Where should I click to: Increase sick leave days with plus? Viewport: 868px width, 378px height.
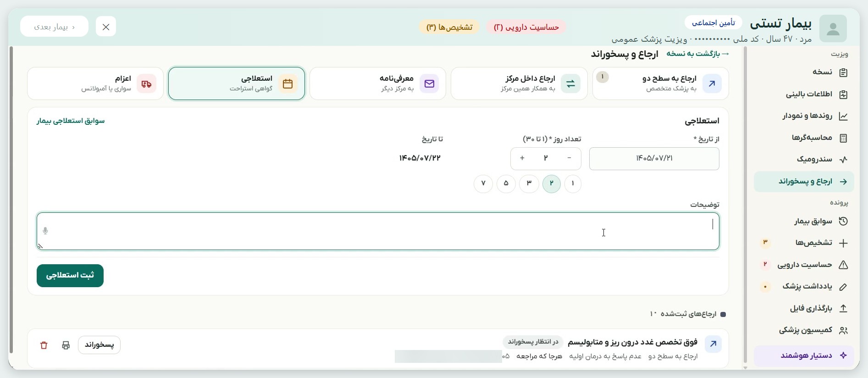click(x=522, y=158)
